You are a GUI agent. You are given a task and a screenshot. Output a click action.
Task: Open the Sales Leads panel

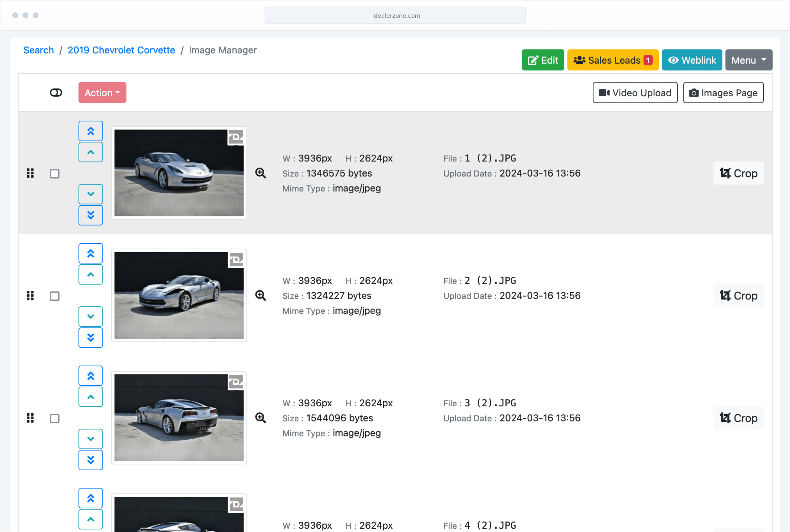(x=612, y=60)
